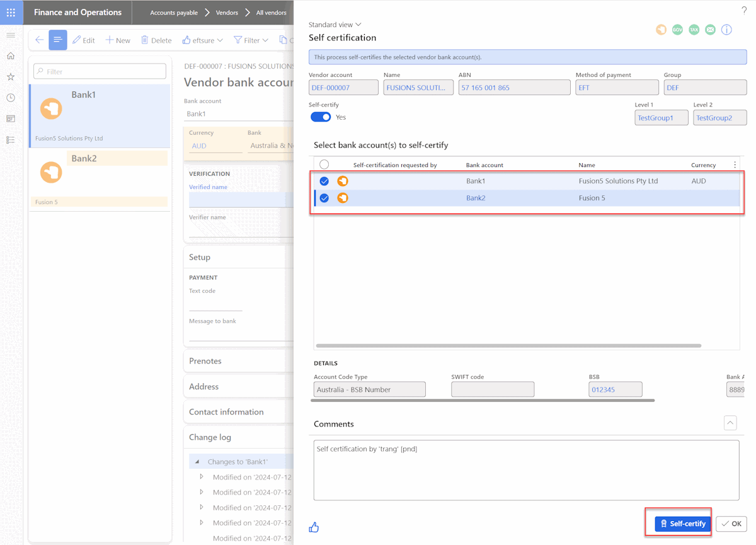The image size is (756, 545).
Task: Open the eftsure dropdown in toolbar
Action: pyautogui.click(x=202, y=40)
